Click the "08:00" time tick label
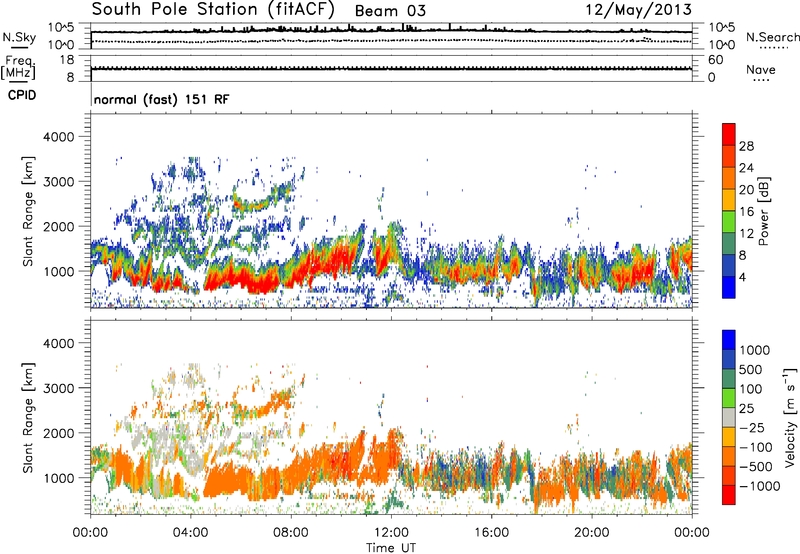The image size is (800, 554). click(x=291, y=533)
